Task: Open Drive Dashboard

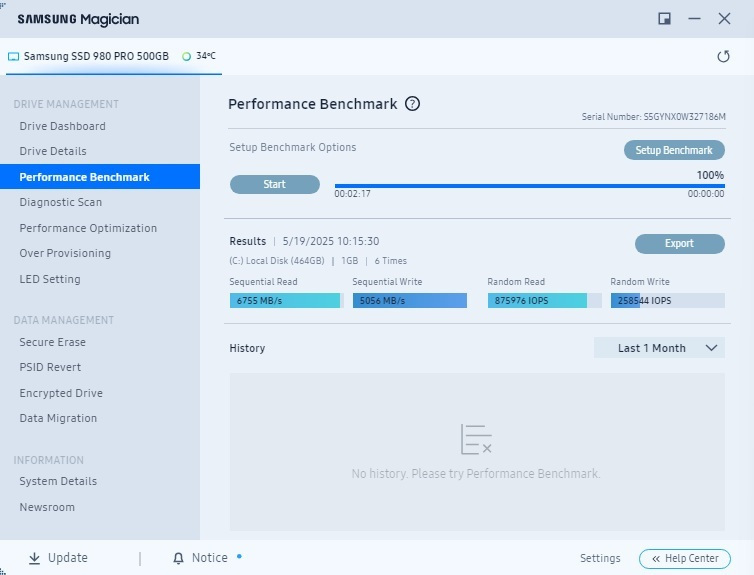Action: point(63,126)
